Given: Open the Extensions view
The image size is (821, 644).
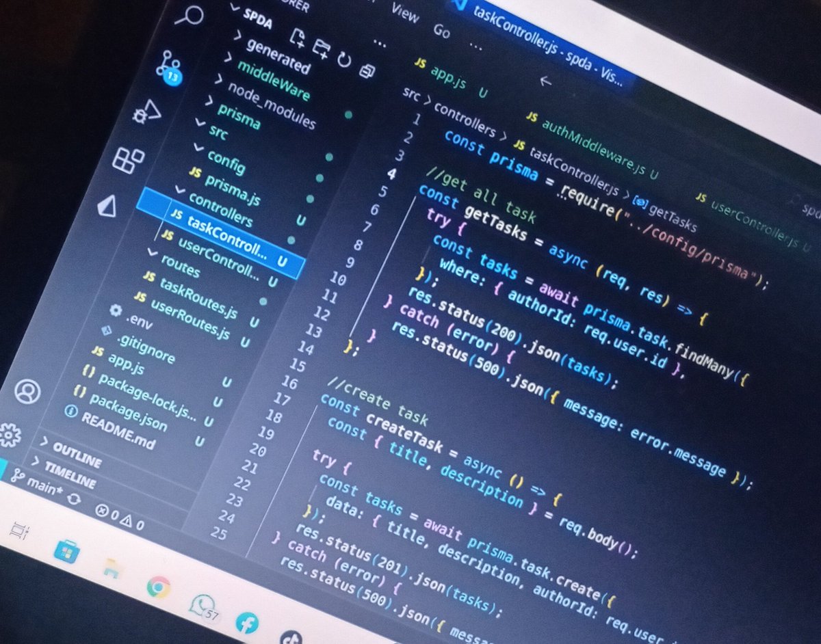Looking at the screenshot, I should (x=128, y=160).
